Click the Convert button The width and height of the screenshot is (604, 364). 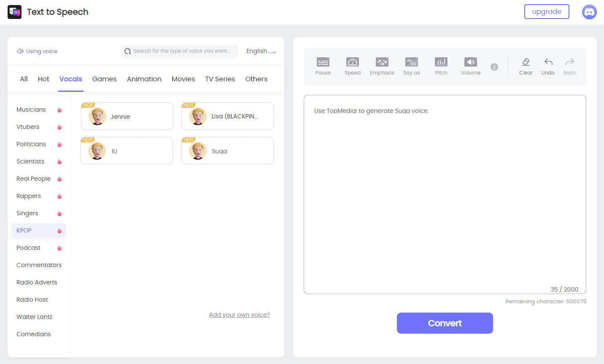445,323
